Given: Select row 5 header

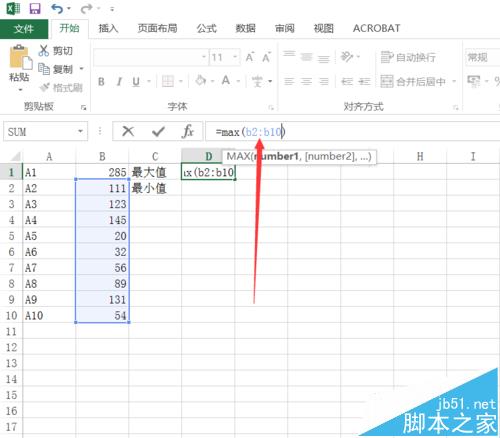Looking at the screenshot, I should 11,236.
